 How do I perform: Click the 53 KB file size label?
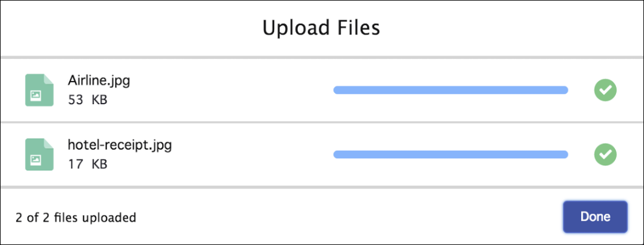(88, 100)
